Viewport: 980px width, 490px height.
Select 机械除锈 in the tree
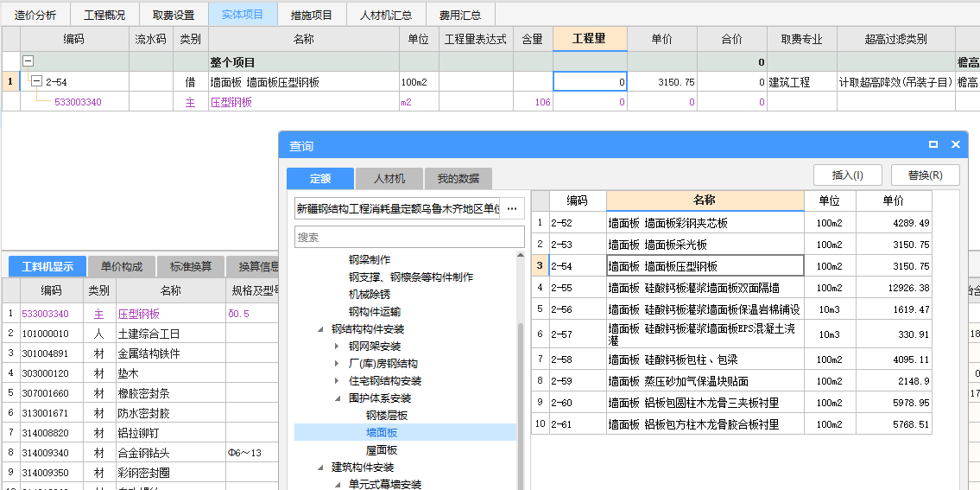370,294
